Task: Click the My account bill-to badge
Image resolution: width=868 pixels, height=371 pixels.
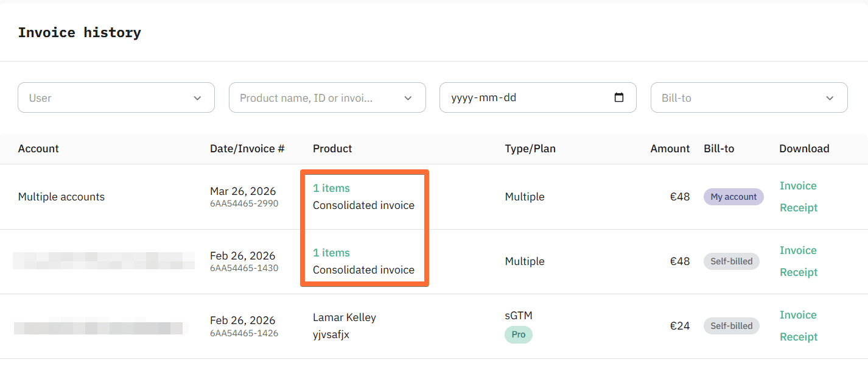Action: point(733,196)
